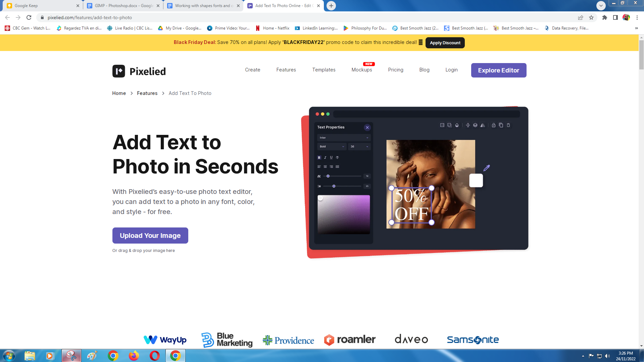Open the browser side panel icon

[615, 17]
